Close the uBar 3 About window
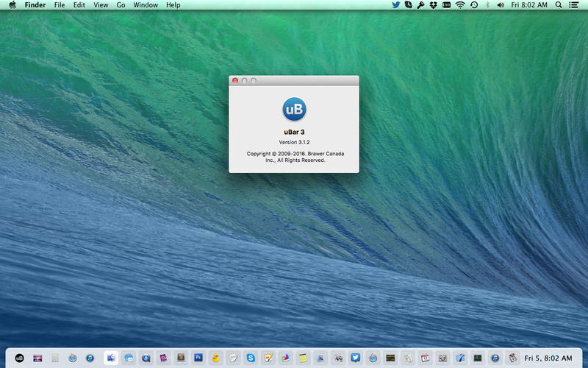The image size is (588, 368). tap(235, 80)
